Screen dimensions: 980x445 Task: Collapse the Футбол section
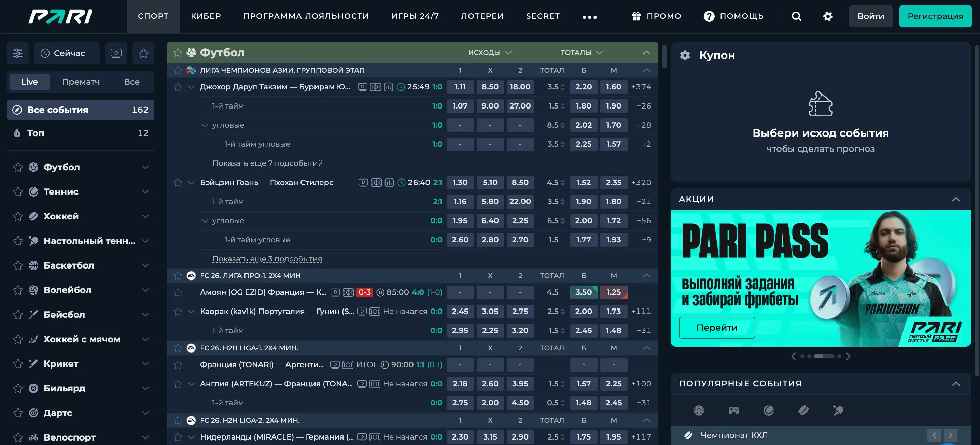click(646, 53)
